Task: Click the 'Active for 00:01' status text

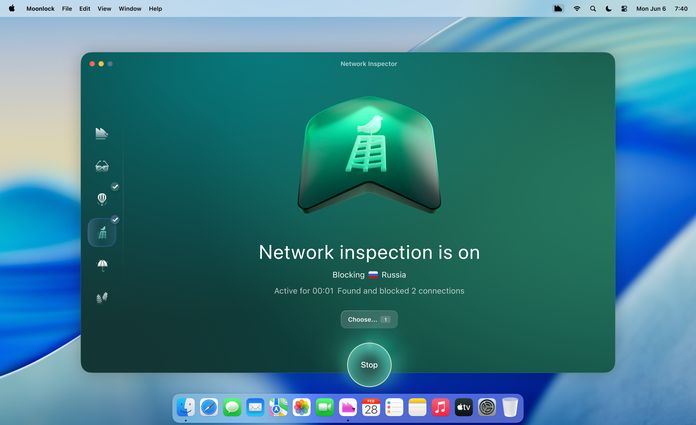Action: 304,291
